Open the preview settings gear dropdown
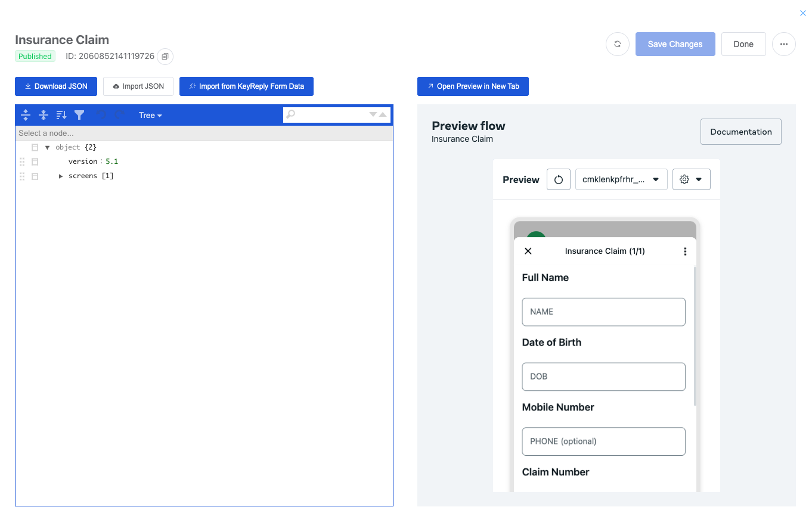Image resolution: width=812 pixels, height=510 pixels. [x=691, y=179]
